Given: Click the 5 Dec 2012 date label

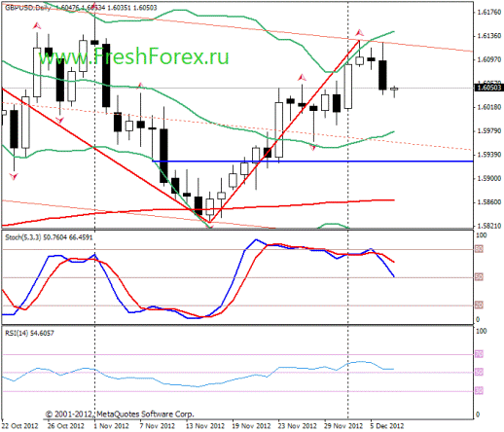Looking at the screenshot, I should tap(387, 425).
